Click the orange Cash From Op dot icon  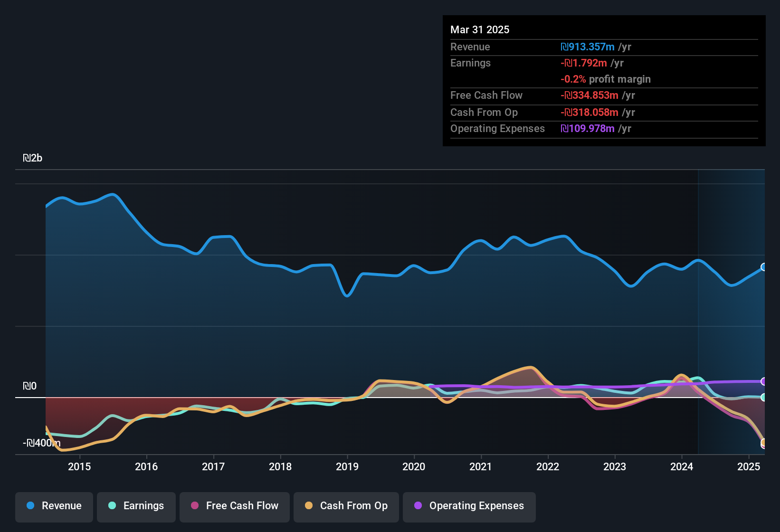(308, 506)
